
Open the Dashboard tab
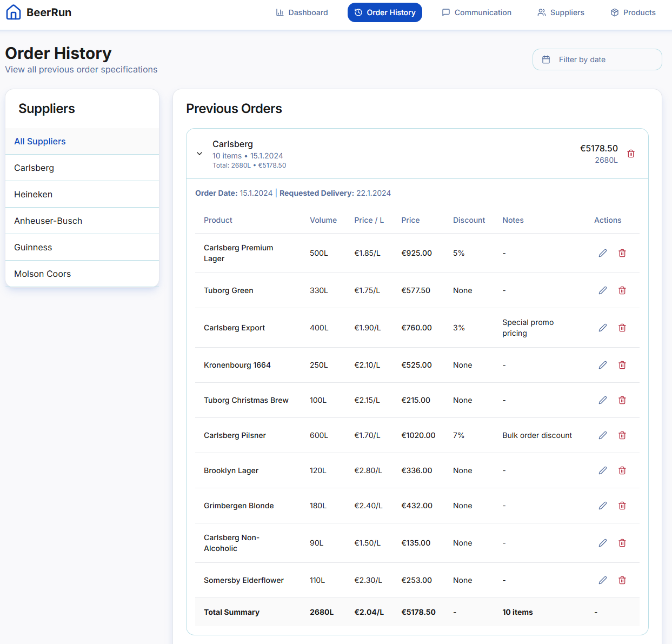(302, 12)
